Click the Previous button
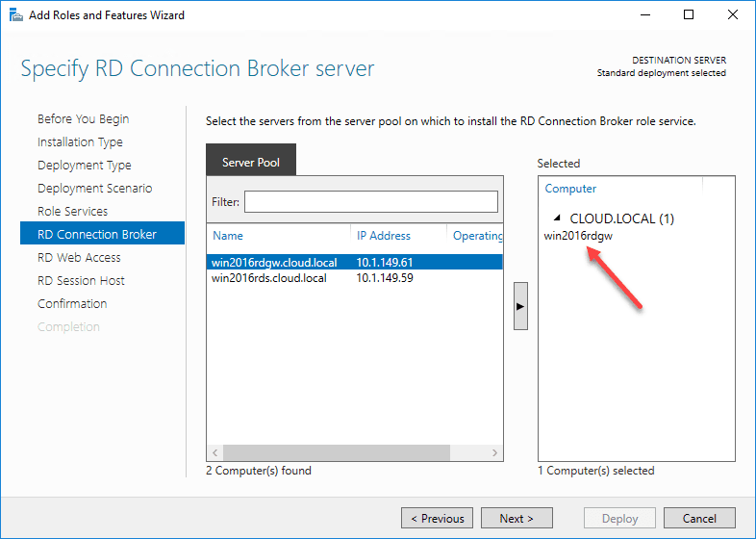Screen dimensions: 756x539 [x=437, y=518]
